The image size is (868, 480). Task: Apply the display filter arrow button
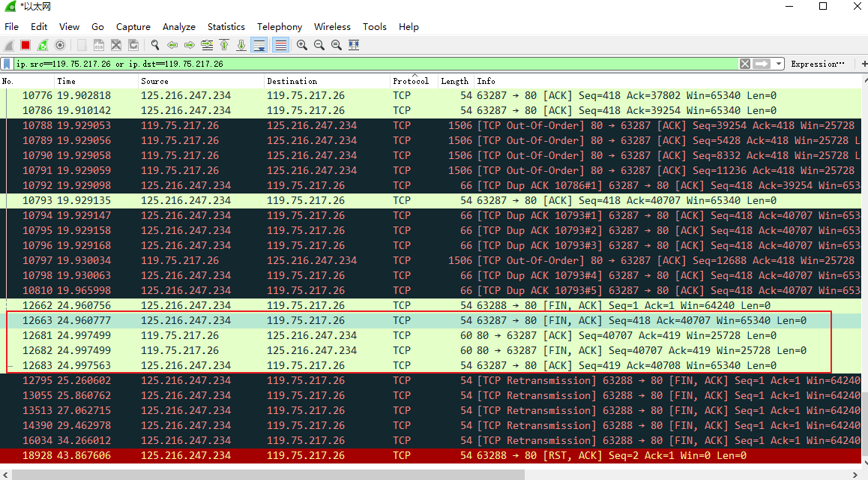762,64
